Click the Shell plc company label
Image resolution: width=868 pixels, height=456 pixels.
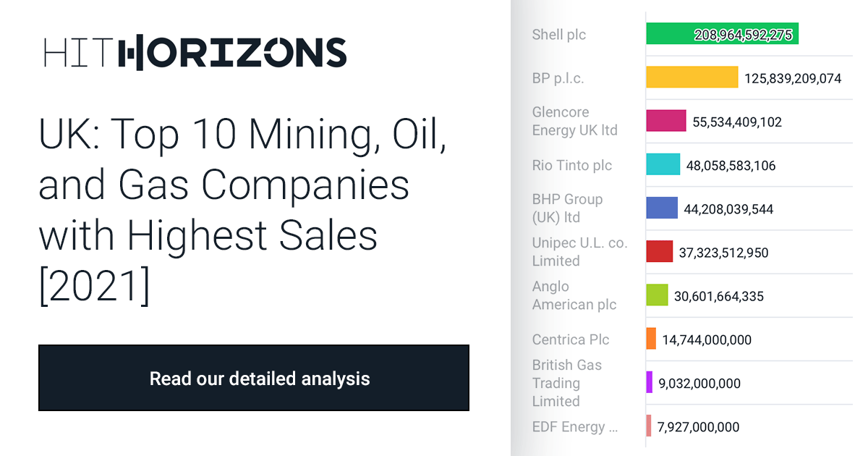(559, 34)
